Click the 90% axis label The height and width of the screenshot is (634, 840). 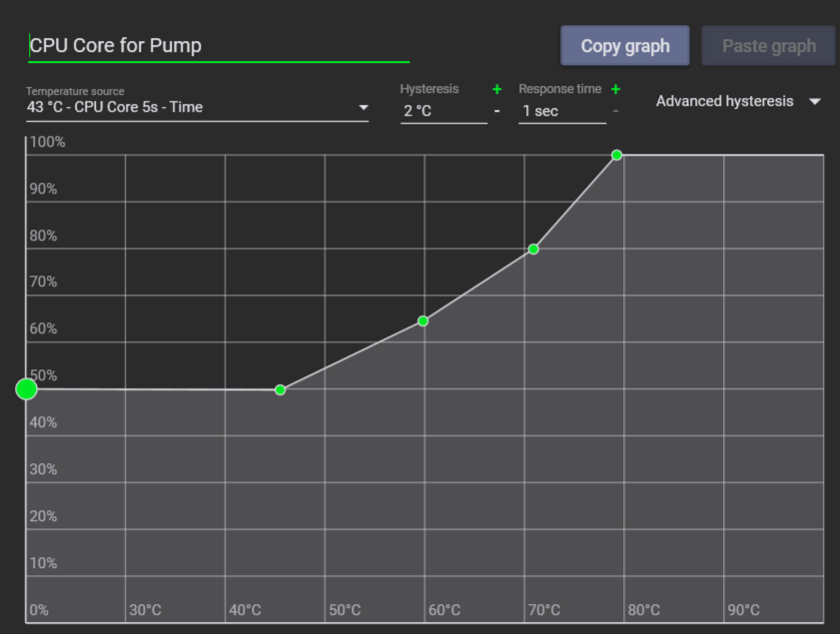pos(43,189)
